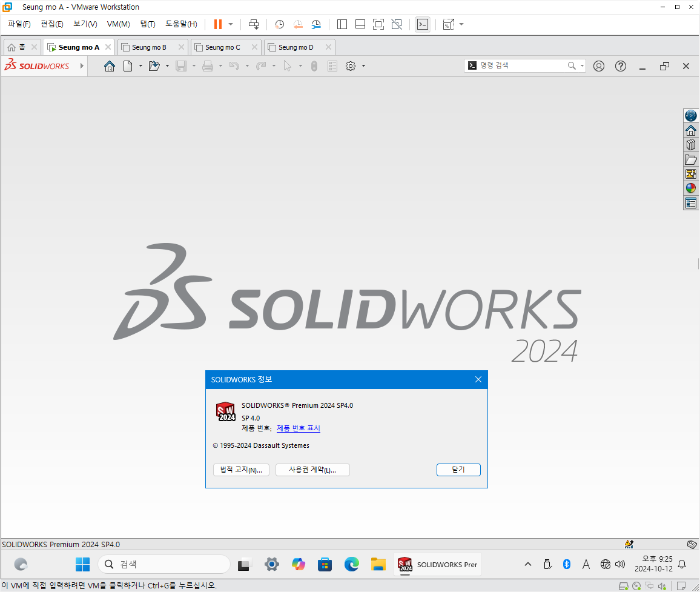Viewport: 700px width, 592px height.
Task: Take a VM snapshot icon
Action: [x=280, y=24]
